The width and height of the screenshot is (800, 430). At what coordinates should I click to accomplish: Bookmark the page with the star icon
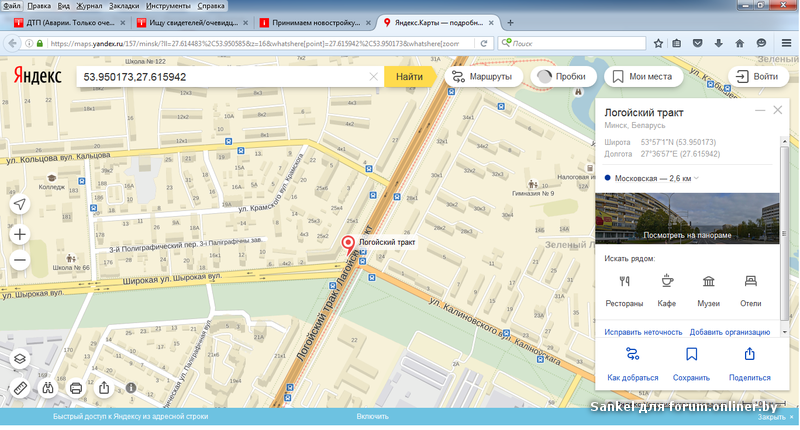click(x=658, y=43)
